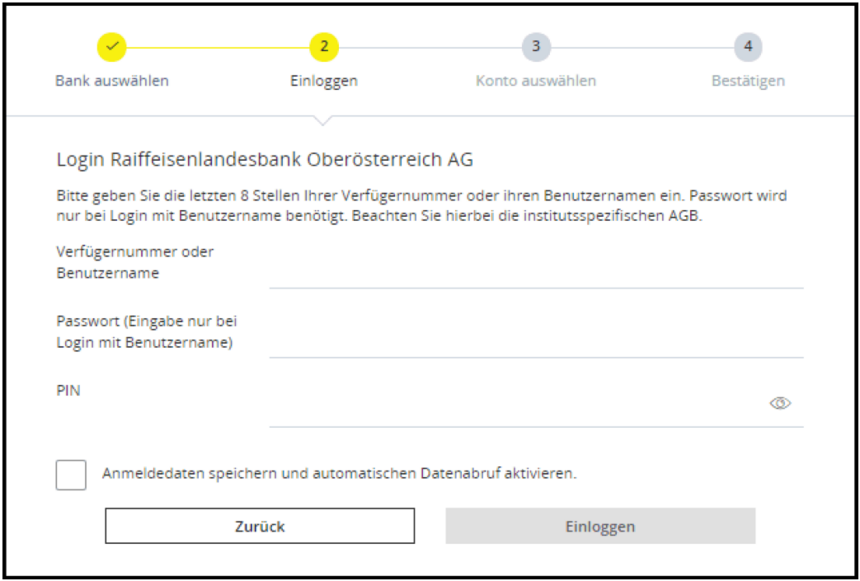Image resolution: width=860 pixels, height=581 pixels.
Task: Focus the Verfügernummer oder Benutzername field
Action: click(535, 272)
